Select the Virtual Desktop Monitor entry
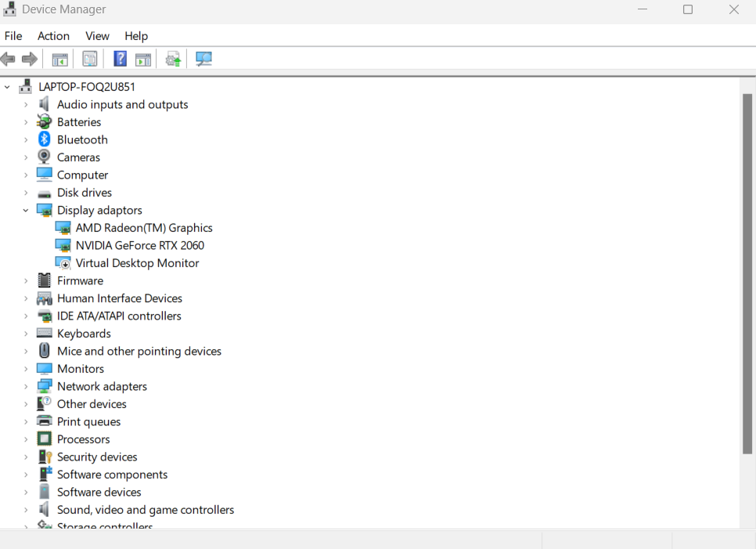Screen dimensions: 756x549 (137, 263)
